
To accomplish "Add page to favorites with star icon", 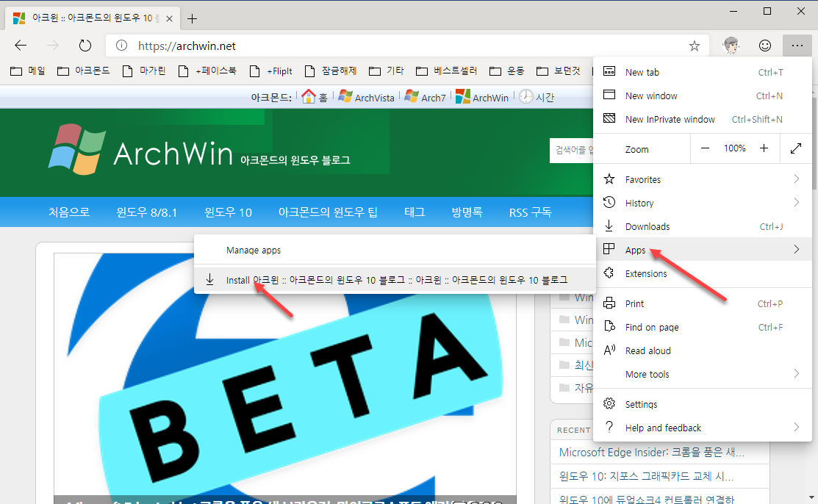I will point(695,46).
